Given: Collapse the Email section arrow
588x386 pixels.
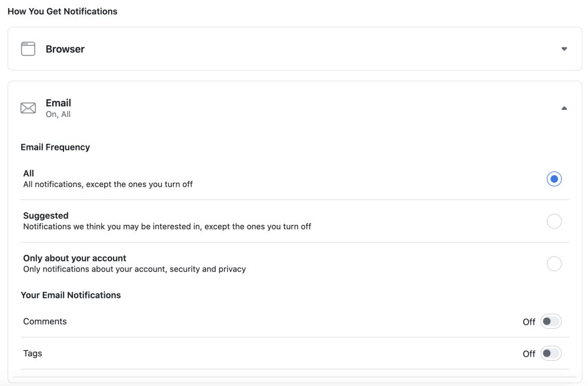Looking at the screenshot, I should [x=564, y=108].
